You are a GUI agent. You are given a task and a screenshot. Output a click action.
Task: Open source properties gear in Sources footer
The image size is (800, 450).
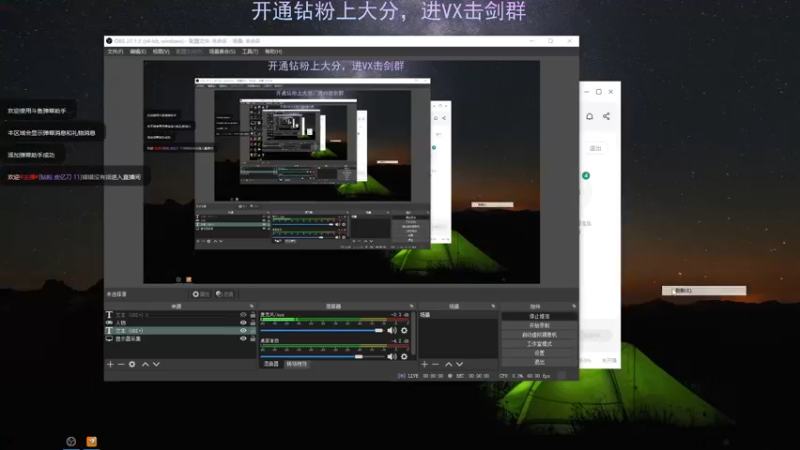tap(132, 364)
